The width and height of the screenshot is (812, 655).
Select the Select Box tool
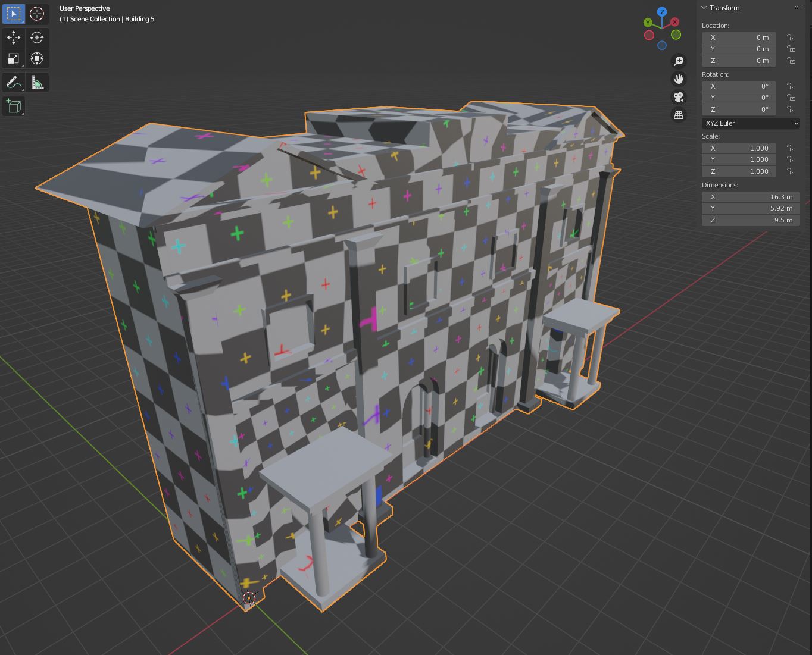tap(14, 14)
